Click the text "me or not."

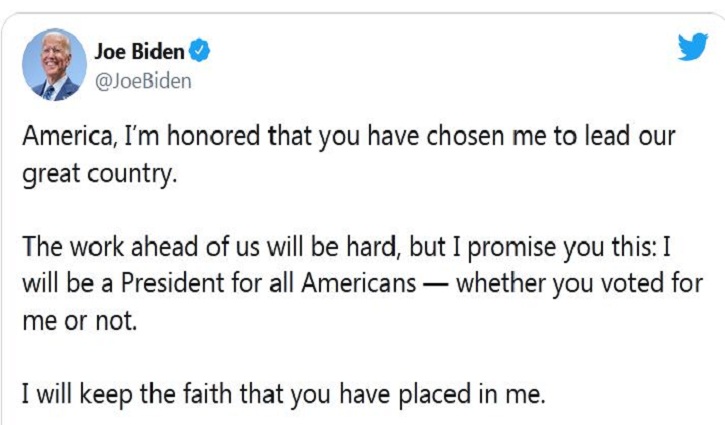tap(80, 320)
